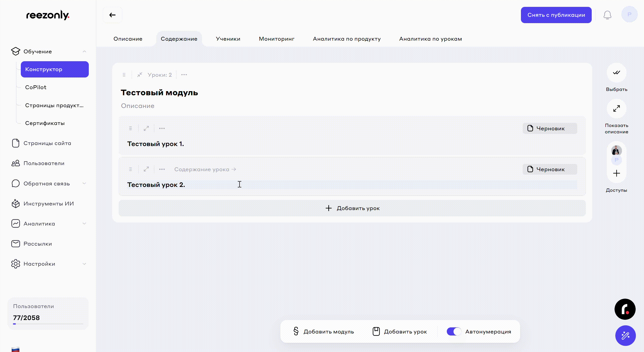The width and height of the screenshot is (644, 352).
Task: Open the Аналитика по урокам tab
Action: (430, 39)
